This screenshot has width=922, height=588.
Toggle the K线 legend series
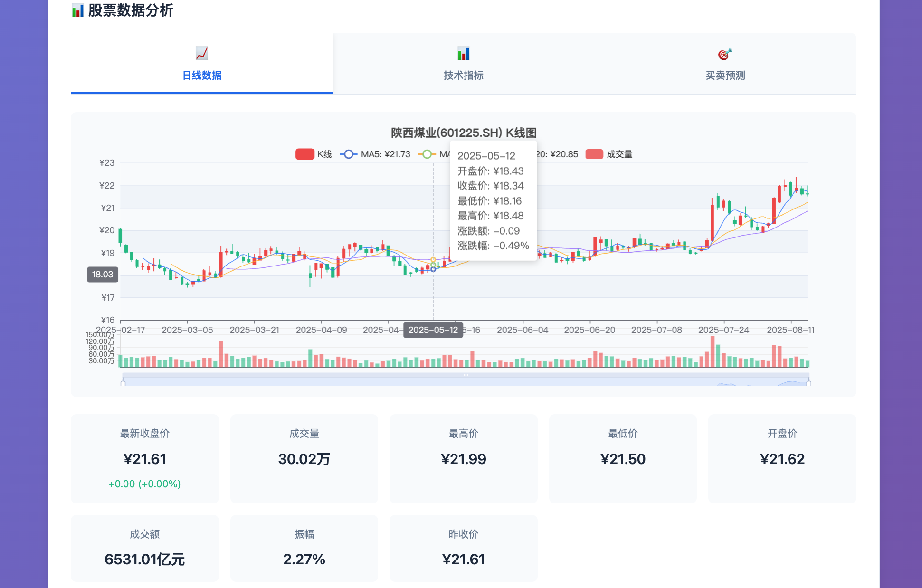point(324,154)
